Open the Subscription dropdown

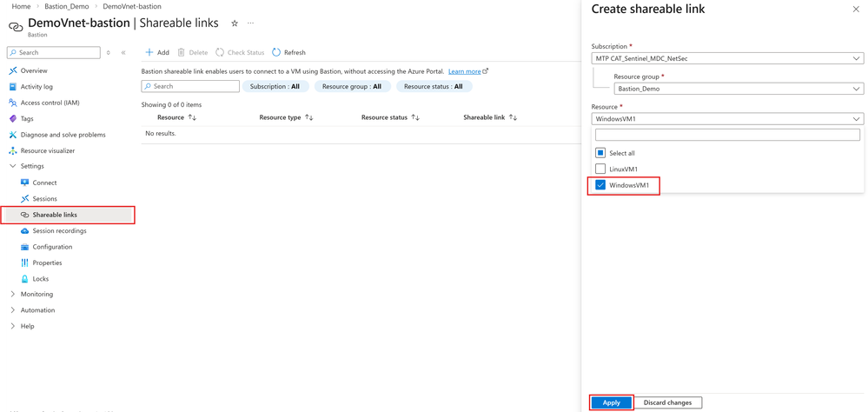pyautogui.click(x=727, y=57)
